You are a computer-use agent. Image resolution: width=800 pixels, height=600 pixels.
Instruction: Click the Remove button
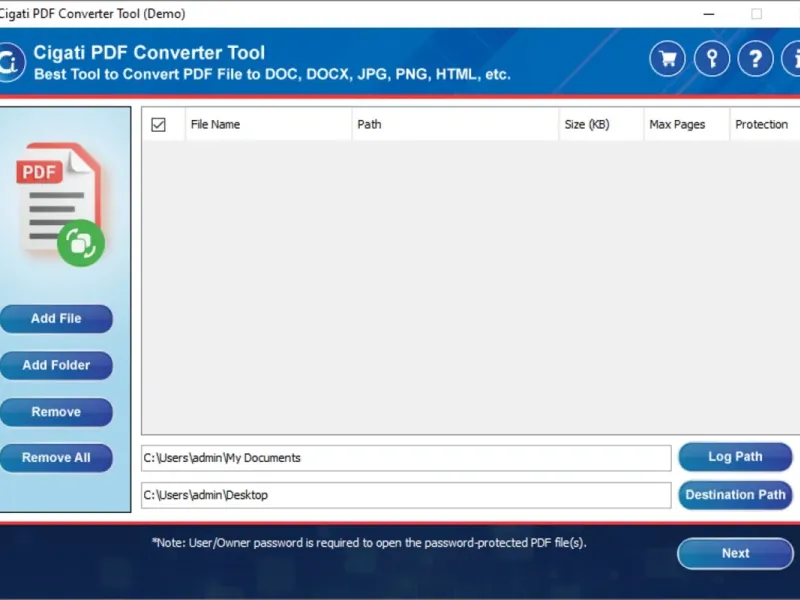point(56,412)
